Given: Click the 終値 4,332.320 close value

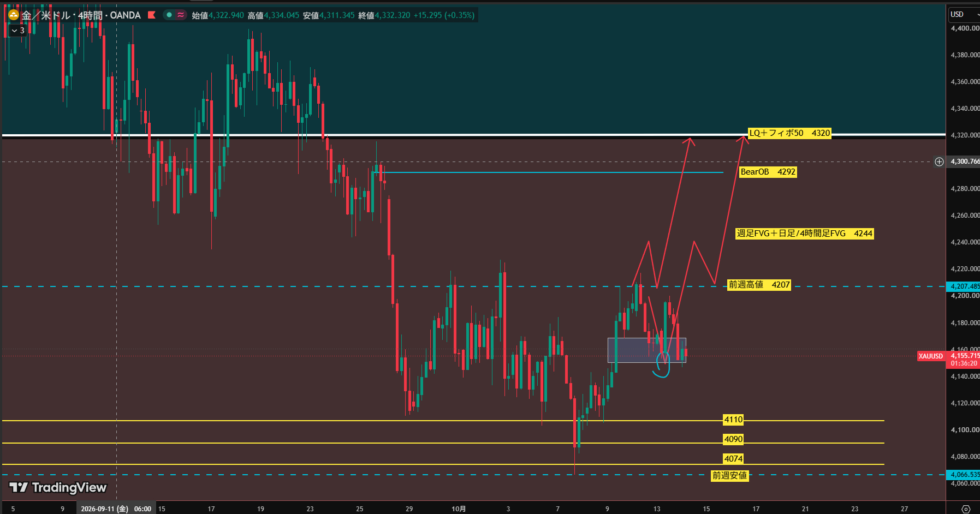Looking at the screenshot, I should click(x=384, y=15).
